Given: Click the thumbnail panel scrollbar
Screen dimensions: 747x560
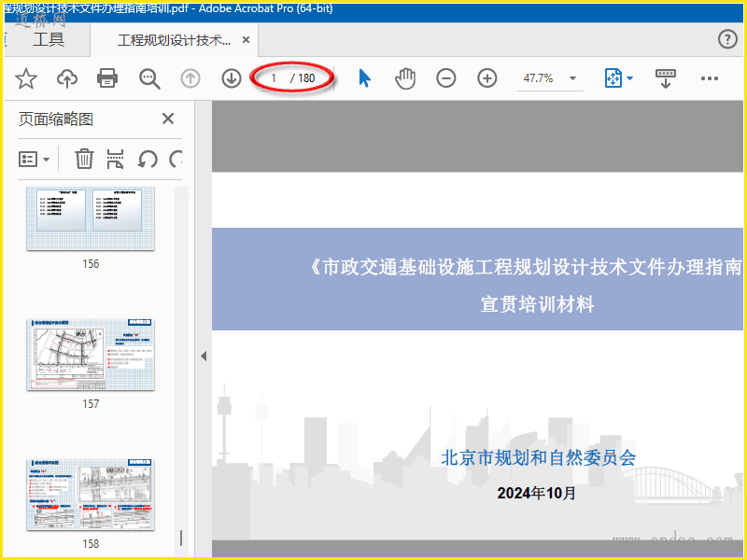Looking at the screenshot, I should click(x=181, y=539).
